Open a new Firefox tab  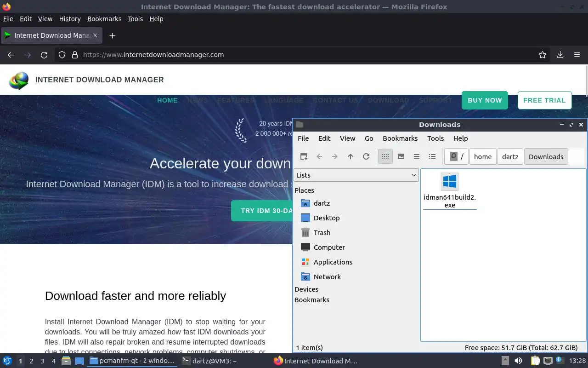click(112, 35)
